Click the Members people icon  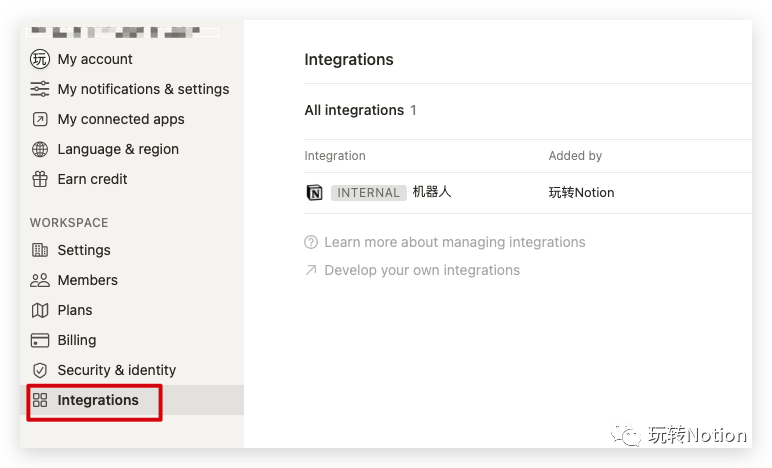point(40,280)
